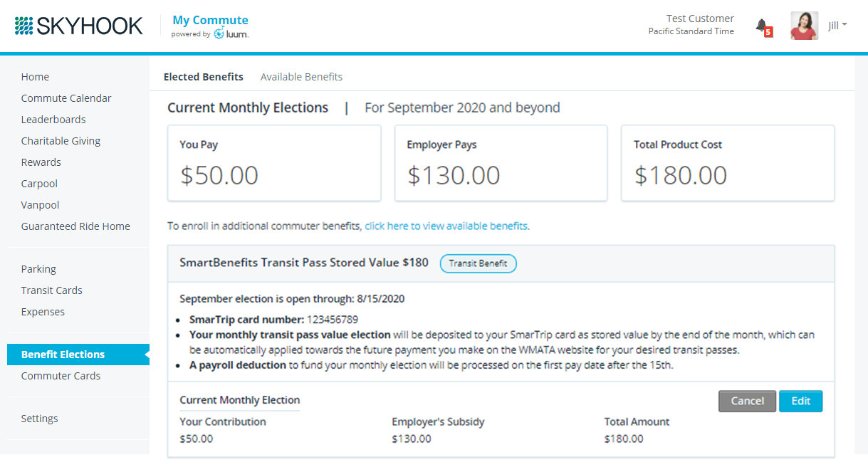
Task: Select Guaranteed Ride Home menu item
Action: (x=75, y=226)
